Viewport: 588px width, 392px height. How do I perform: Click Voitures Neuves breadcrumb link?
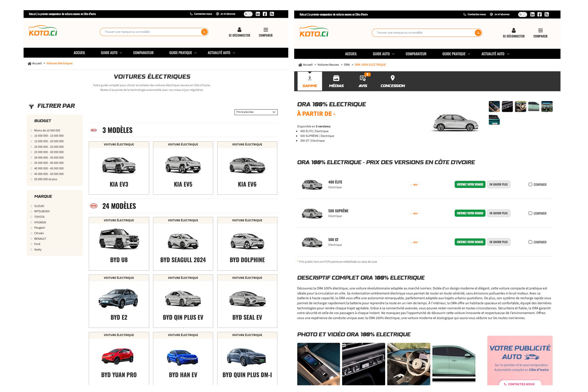pyautogui.click(x=328, y=65)
